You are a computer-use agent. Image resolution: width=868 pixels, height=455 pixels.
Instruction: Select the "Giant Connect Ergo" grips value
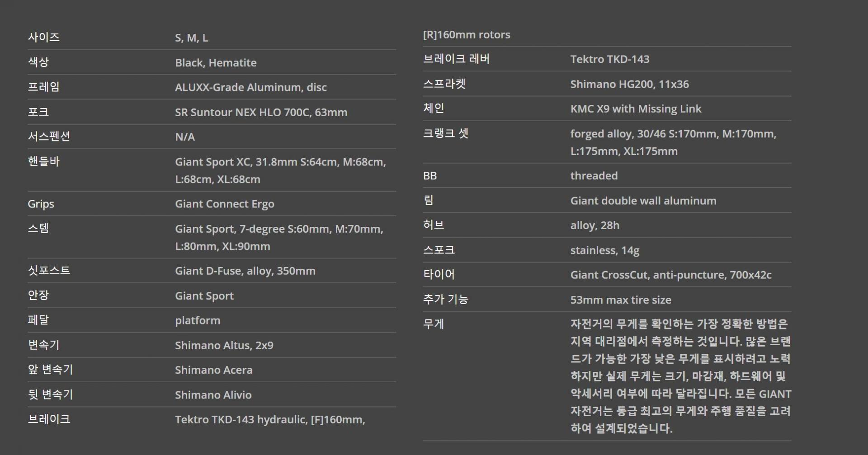coord(225,204)
